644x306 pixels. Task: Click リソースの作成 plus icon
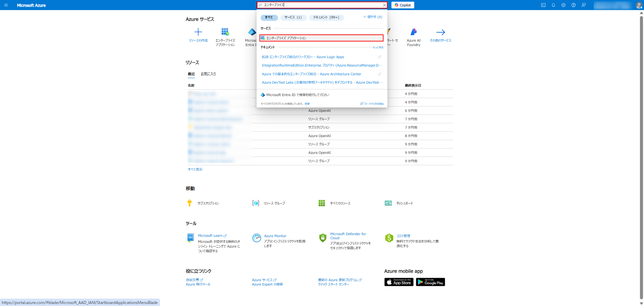tap(198, 32)
